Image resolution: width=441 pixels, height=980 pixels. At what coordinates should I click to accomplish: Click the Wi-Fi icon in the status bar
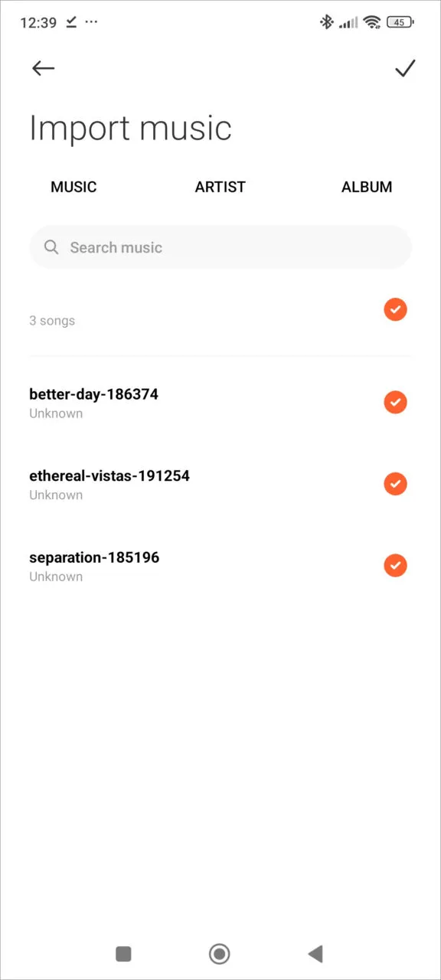pos(373,22)
